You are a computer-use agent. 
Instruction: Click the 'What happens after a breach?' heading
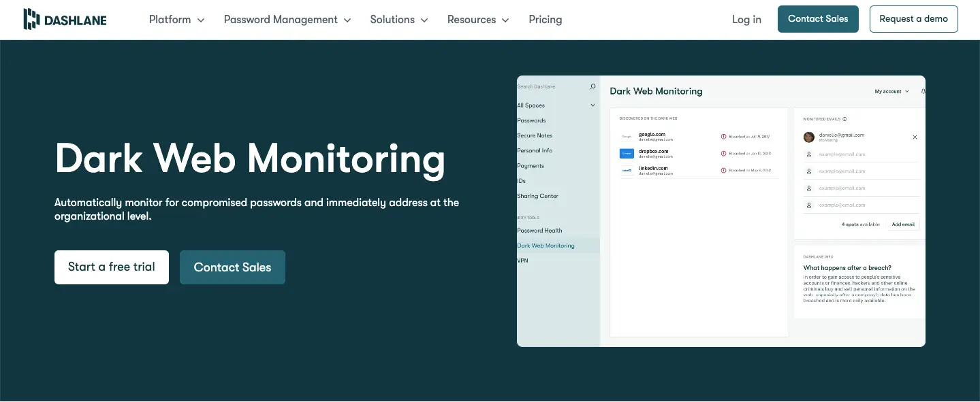click(847, 268)
